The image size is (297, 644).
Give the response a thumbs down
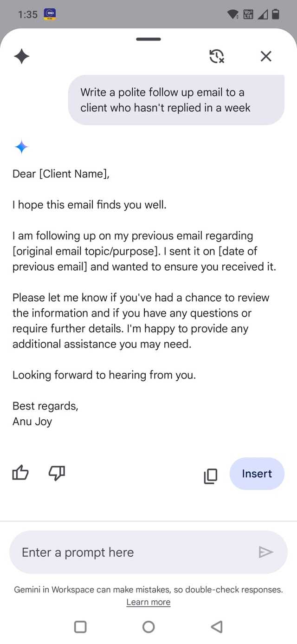(57, 474)
